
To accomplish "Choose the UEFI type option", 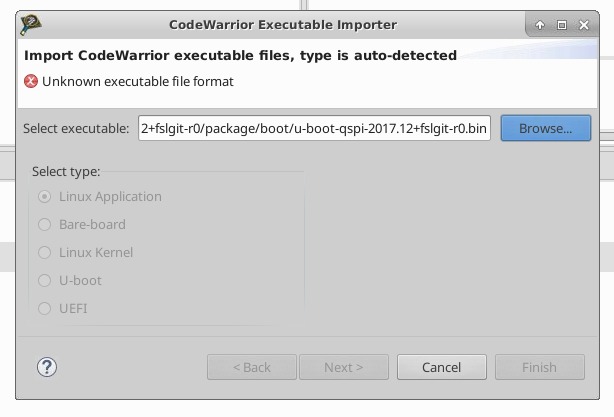I will point(44,309).
